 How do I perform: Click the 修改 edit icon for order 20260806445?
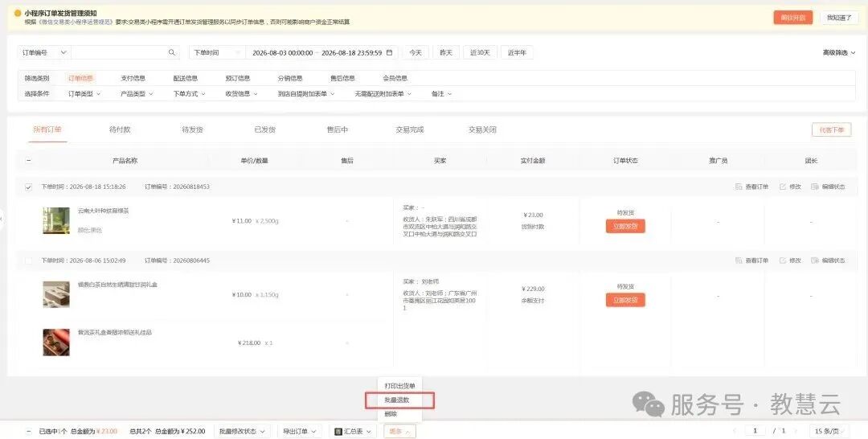pos(783,261)
